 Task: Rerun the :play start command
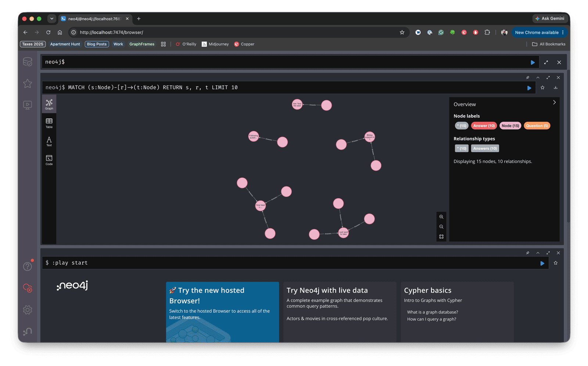click(542, 263)
